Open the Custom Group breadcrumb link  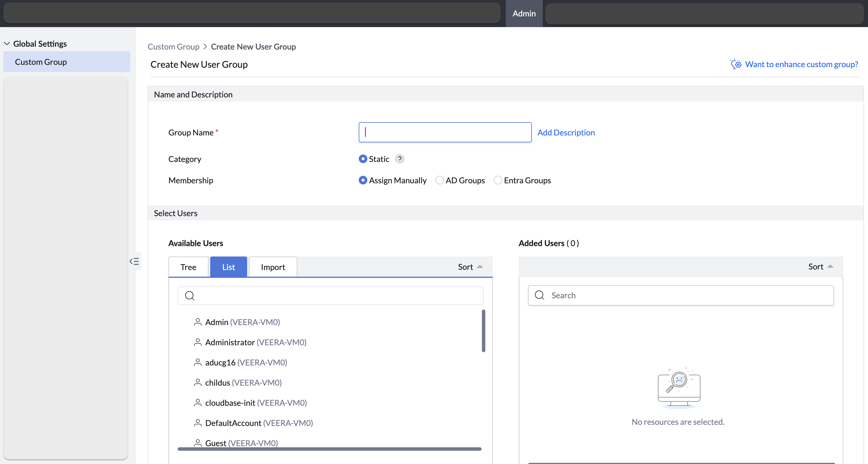click(173, 46)
